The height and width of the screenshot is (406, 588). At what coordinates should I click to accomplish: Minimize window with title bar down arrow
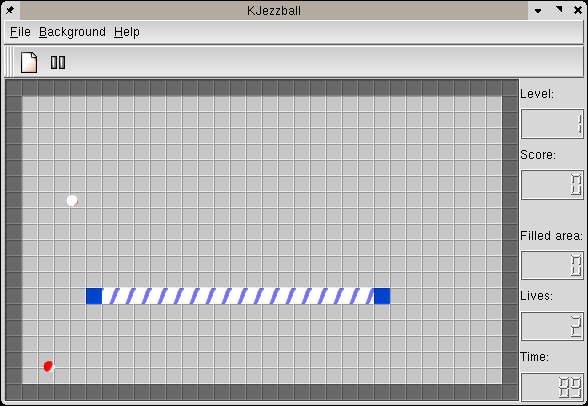[538, 10]
